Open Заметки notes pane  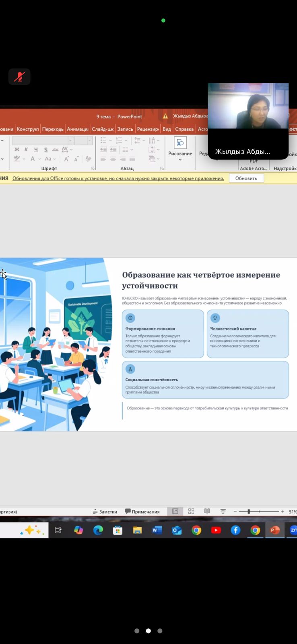(x=105, y=512)
